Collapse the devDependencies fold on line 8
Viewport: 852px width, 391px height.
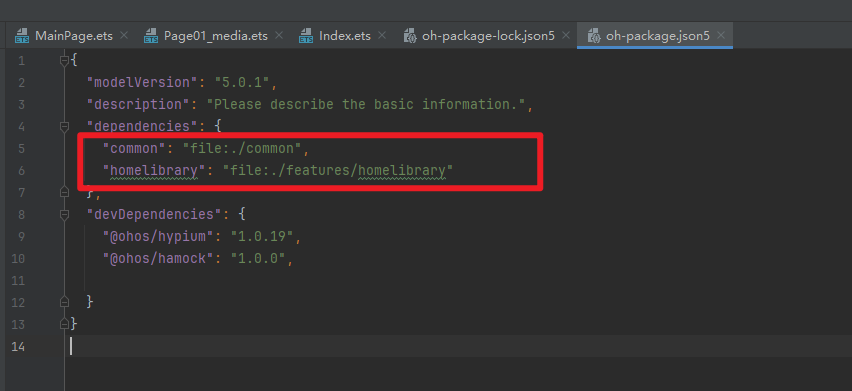tap(64, 215)
